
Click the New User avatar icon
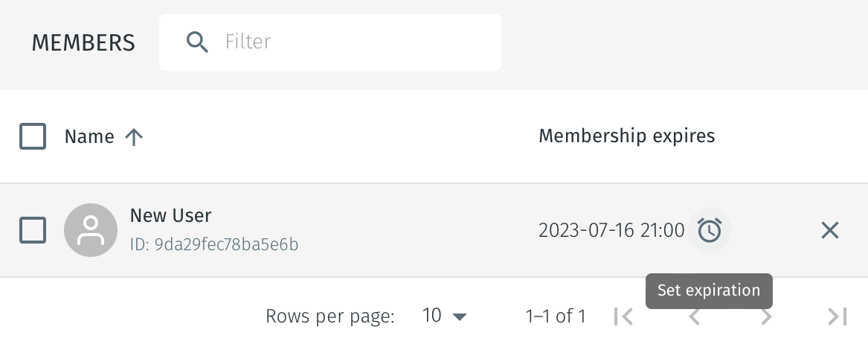(x=91, y=230)
